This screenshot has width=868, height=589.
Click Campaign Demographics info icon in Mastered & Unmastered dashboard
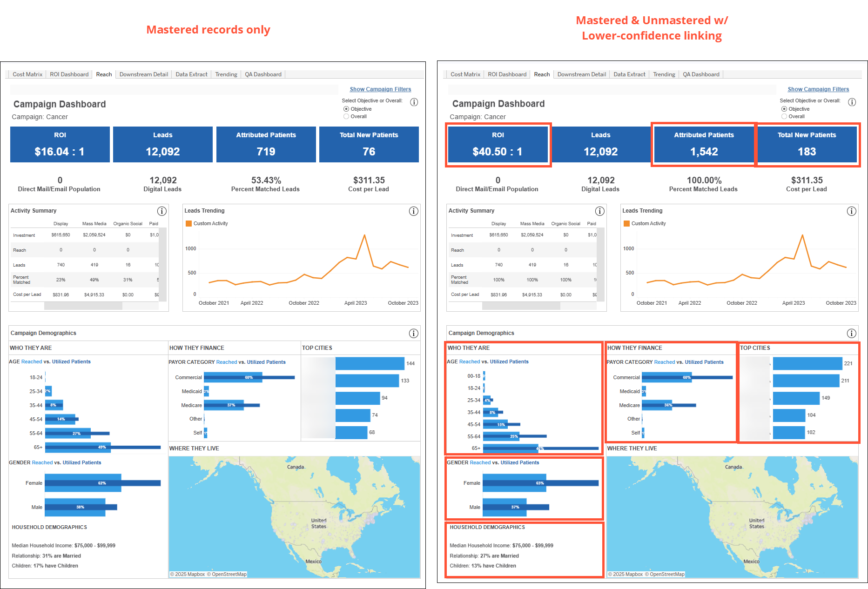point(851,333)
